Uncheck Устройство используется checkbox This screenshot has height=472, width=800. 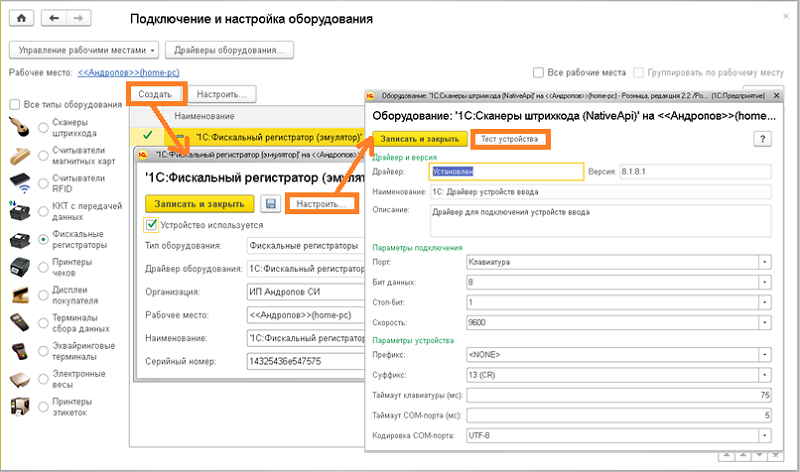151,225
